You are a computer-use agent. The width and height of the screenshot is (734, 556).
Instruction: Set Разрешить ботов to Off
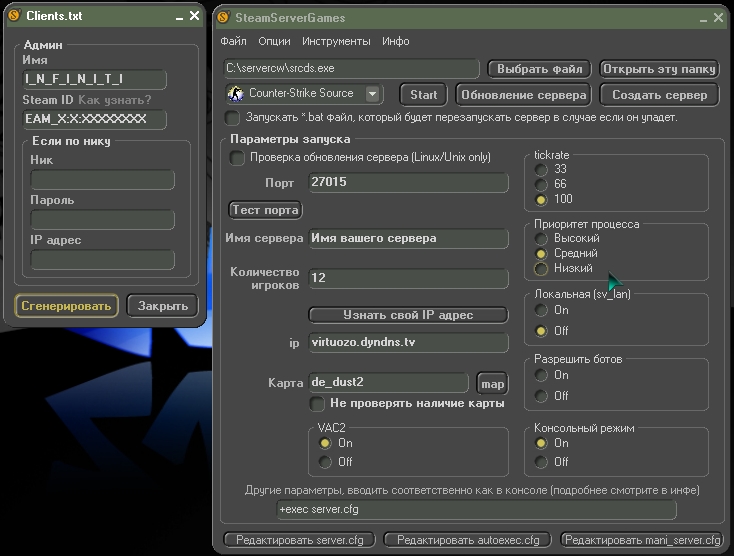[541, 396]
